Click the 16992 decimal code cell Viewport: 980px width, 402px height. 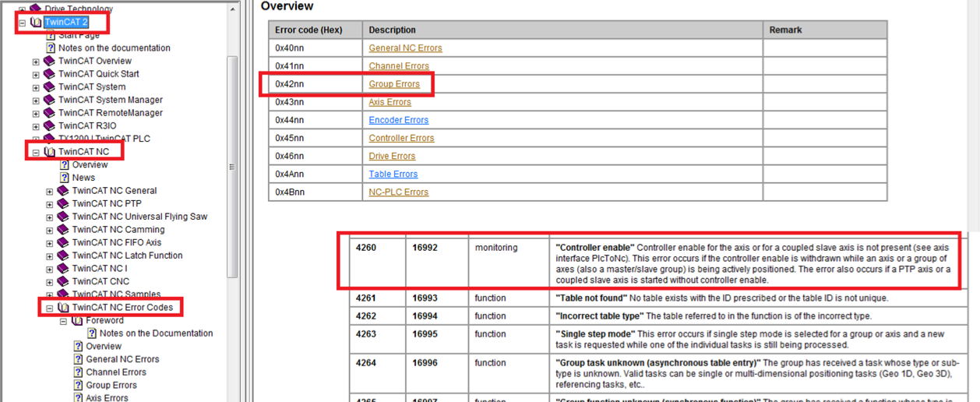437,263
